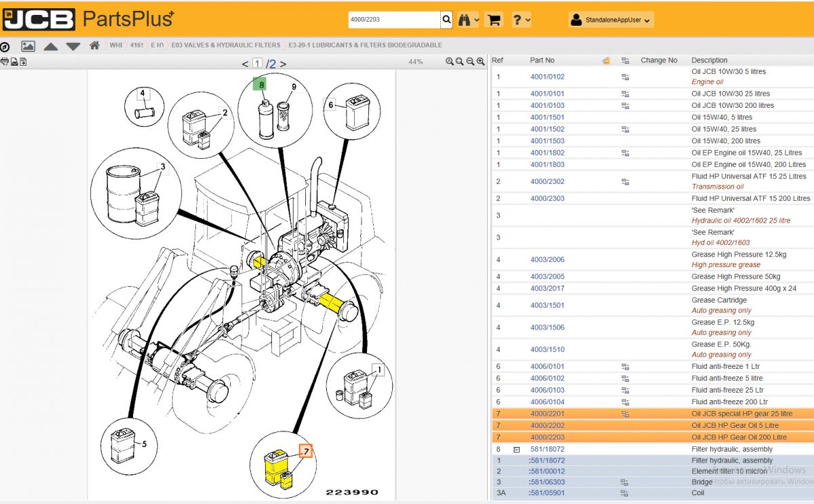This screenshot has width=814, height=504.
Task: Go to the next diagram page
Action: coord(283,64)
